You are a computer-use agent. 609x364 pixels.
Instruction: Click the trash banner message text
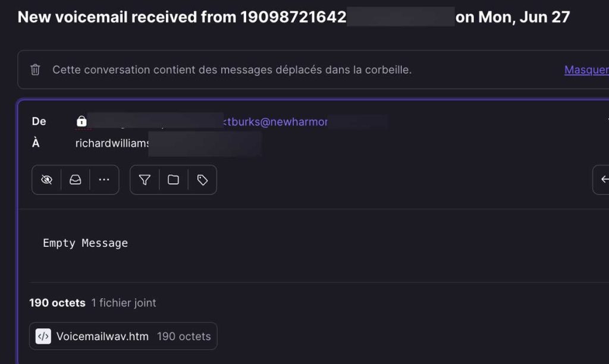(x=232, y=70)
